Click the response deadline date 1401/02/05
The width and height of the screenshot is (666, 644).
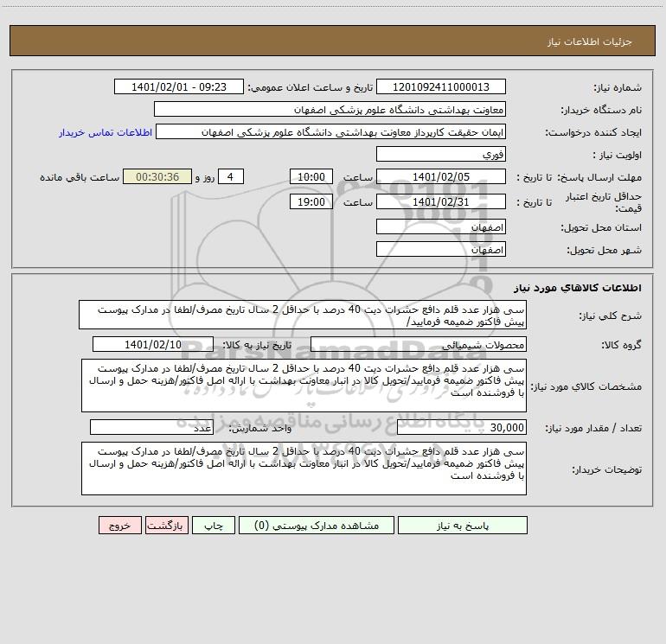(441, 176)
